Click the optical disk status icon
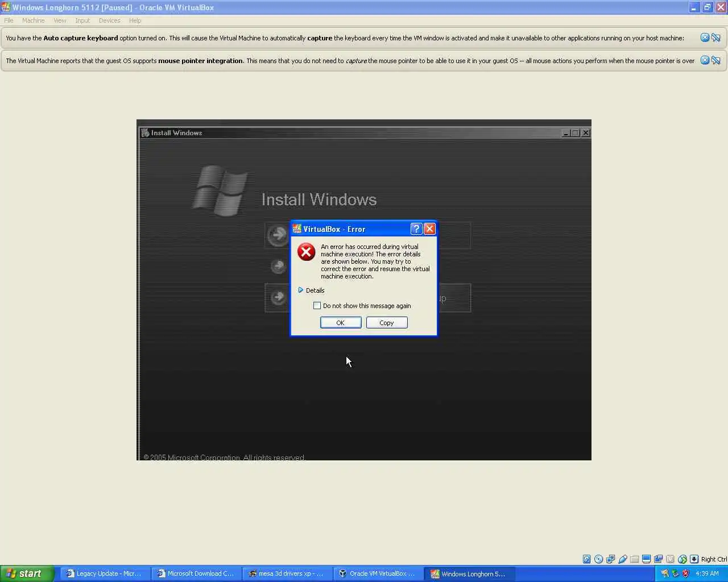 pyautogui.click(x=598, y=559)
